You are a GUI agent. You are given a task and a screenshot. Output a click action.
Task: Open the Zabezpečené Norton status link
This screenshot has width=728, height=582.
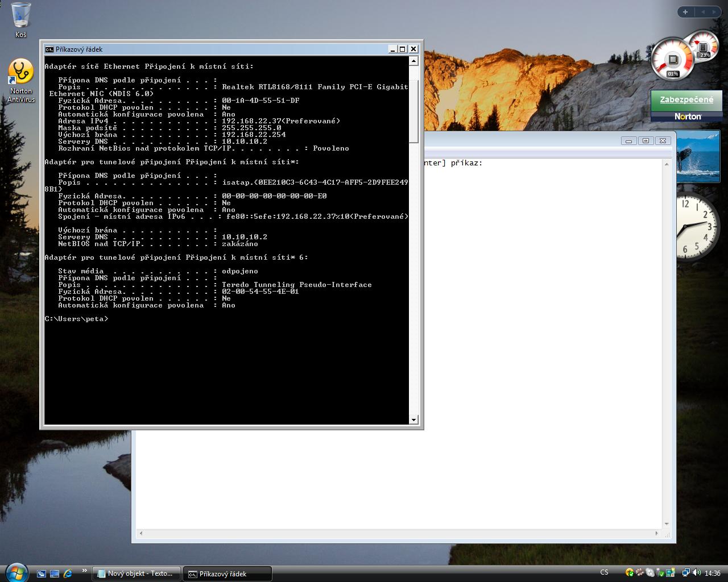(686, 99)
